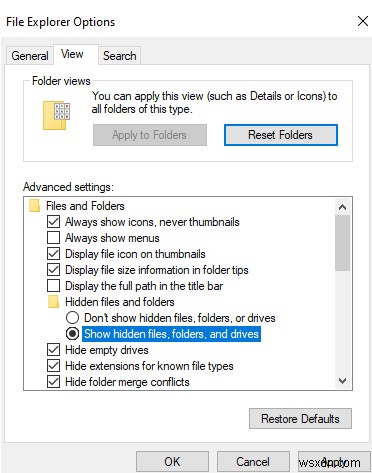This screenshot has width=372, height=473.
Task: Click the scrollbar down arrow in Advanced settings
Action: [x=342, y=380]
